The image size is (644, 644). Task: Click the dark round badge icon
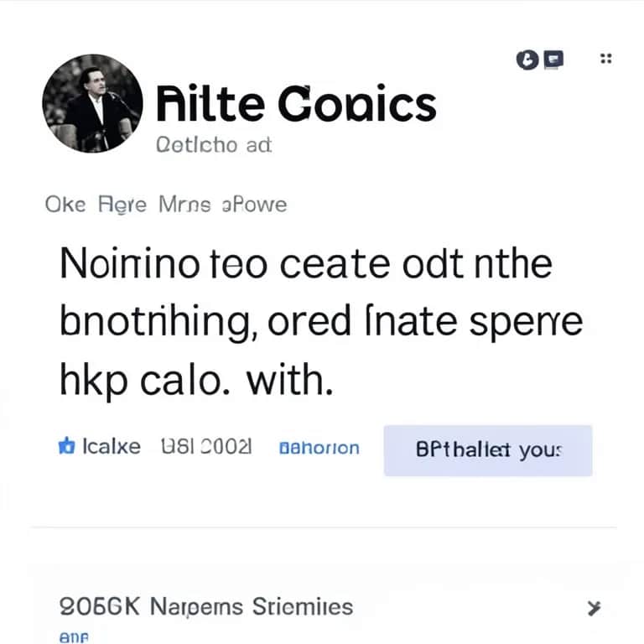pos(528,59)
